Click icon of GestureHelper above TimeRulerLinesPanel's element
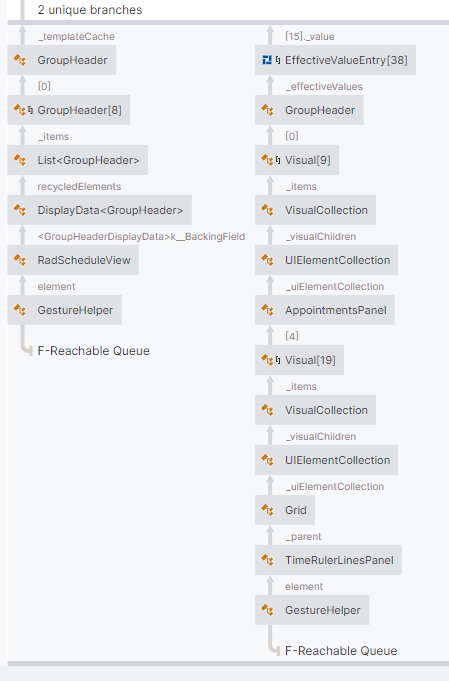The image size is (449, 681). tap(267, 610)
